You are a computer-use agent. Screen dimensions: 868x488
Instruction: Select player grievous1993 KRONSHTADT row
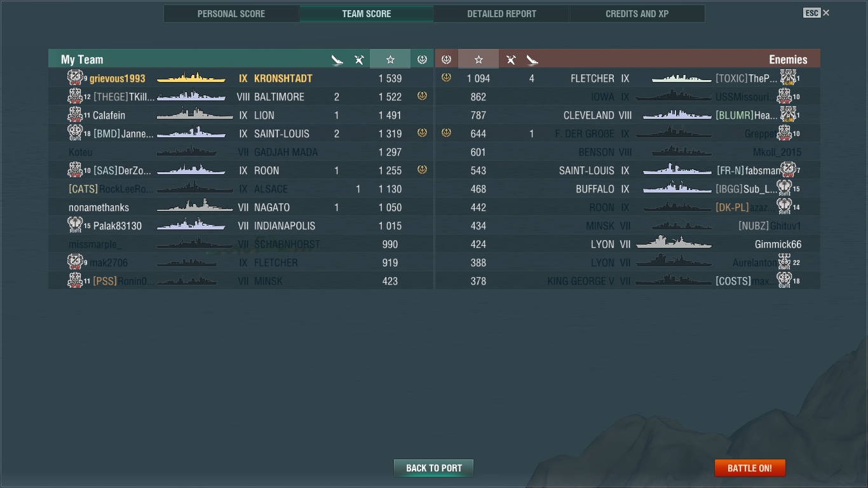pos(241,78)
